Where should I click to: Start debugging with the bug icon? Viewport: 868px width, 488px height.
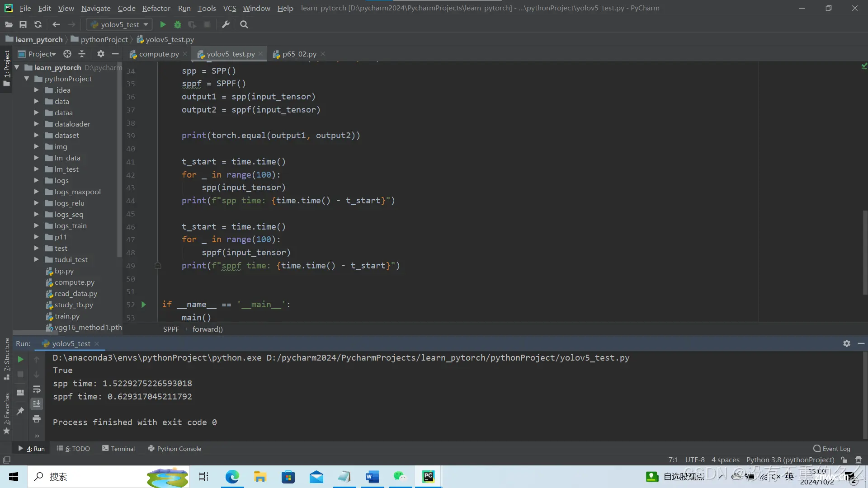(178, 24)
